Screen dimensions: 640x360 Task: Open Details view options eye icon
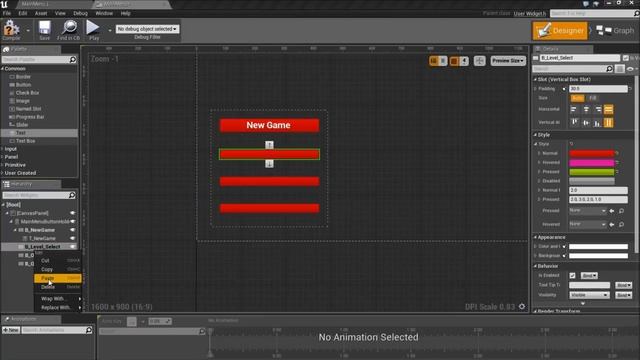(x=630, y=69)
